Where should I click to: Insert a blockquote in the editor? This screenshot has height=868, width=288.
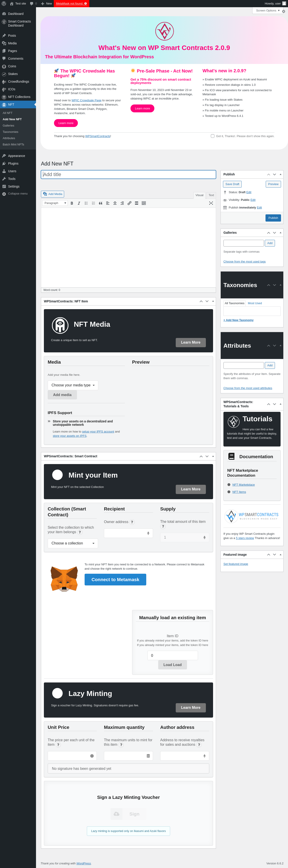click(x=100, y=203)
